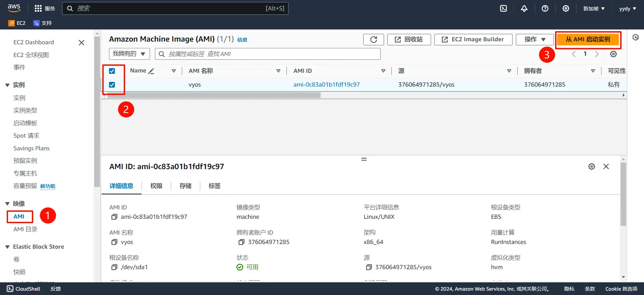The height and width of the screenshot is (295, 644).
Task: Open the services grid menu
Action: [45, 8]
